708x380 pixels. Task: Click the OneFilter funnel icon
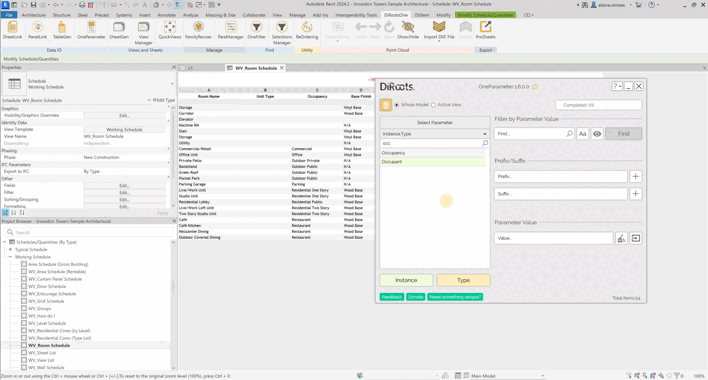[256, 30]
